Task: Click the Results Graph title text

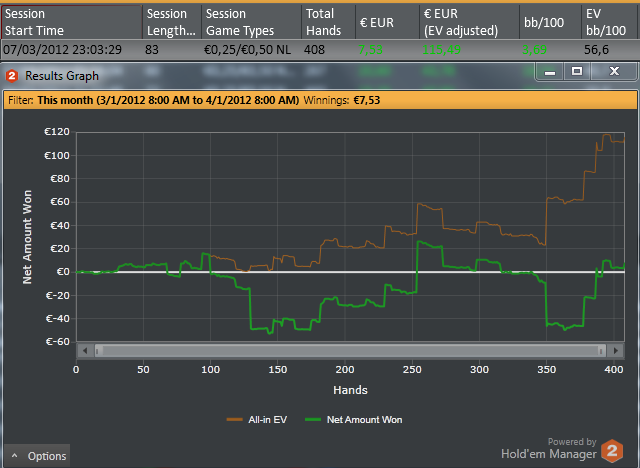Action: (62, 76)
